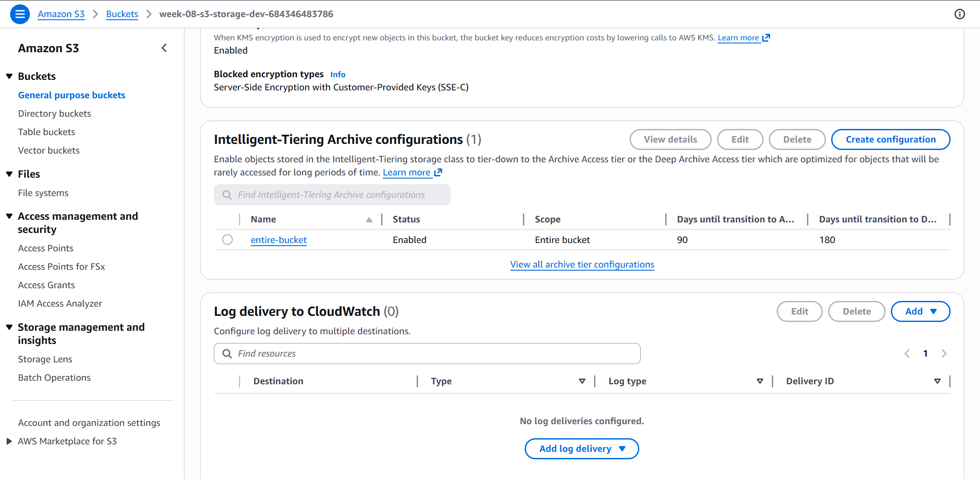Click the Status column header
Image resolution: width=980 pixels, height=479 pixels.
coord(406,219)
